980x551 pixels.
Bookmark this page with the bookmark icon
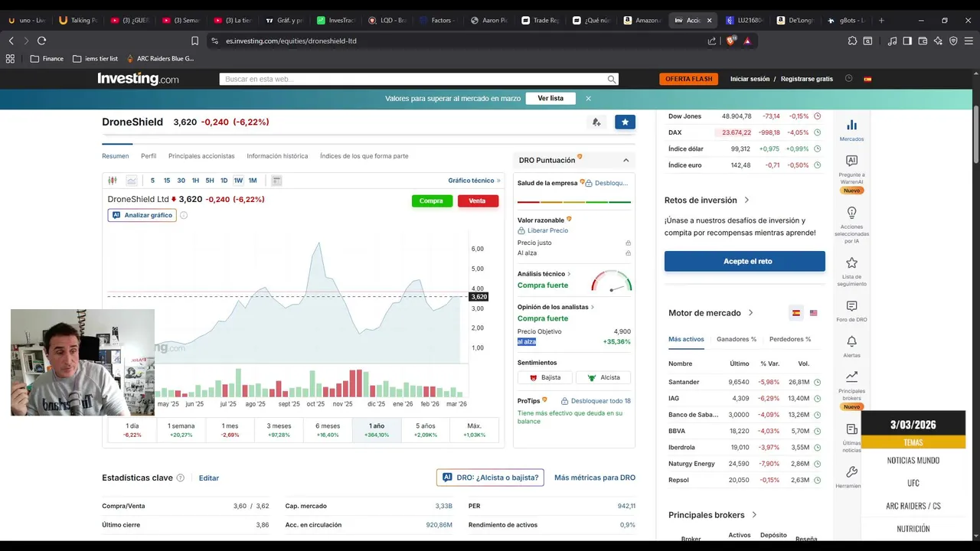tap(194, 41)
